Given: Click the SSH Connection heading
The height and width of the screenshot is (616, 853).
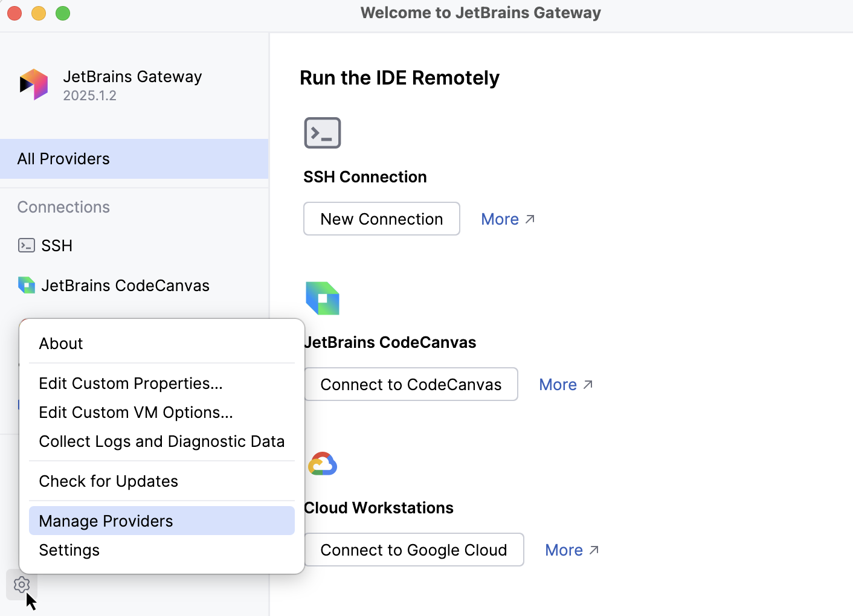Looking at the screenshot, I should click(x=365, y=177).
